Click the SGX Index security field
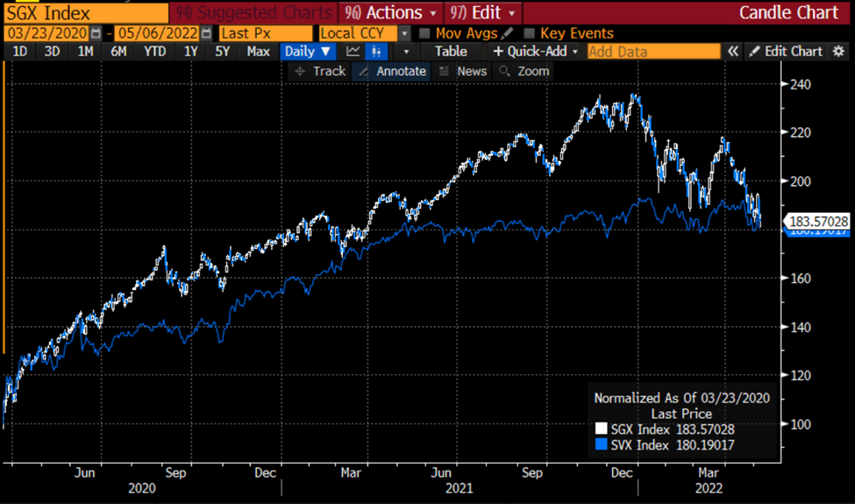Screen dimensions: 855x504 point(86,13)
